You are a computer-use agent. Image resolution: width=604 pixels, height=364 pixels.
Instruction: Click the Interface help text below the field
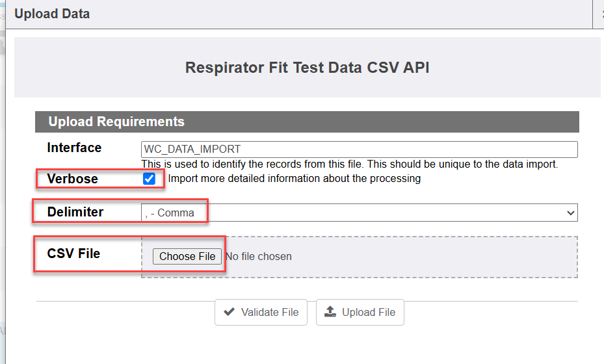349,164
